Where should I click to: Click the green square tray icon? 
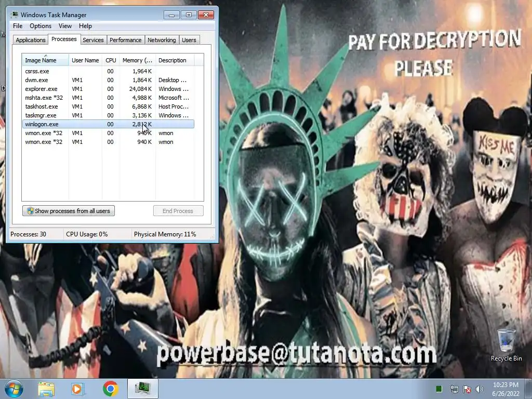coord(438,389)
